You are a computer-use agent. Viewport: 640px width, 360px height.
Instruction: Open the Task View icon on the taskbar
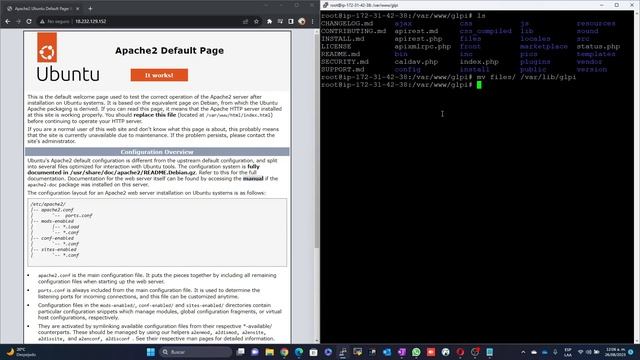pos(241,352)
